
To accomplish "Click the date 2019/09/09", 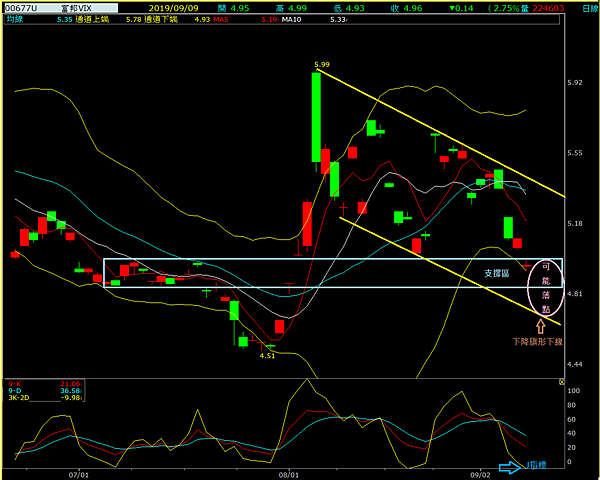I will coord(173,8).
